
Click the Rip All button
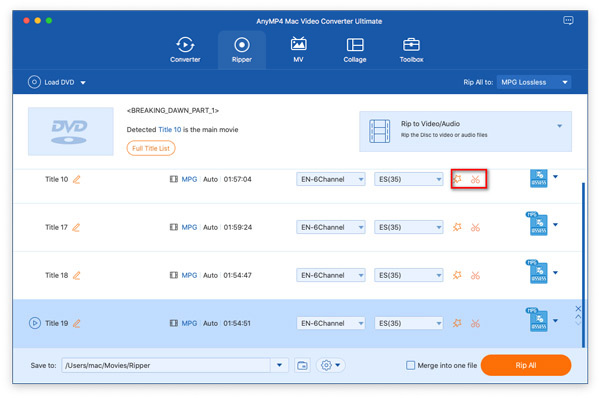point(526,365)
